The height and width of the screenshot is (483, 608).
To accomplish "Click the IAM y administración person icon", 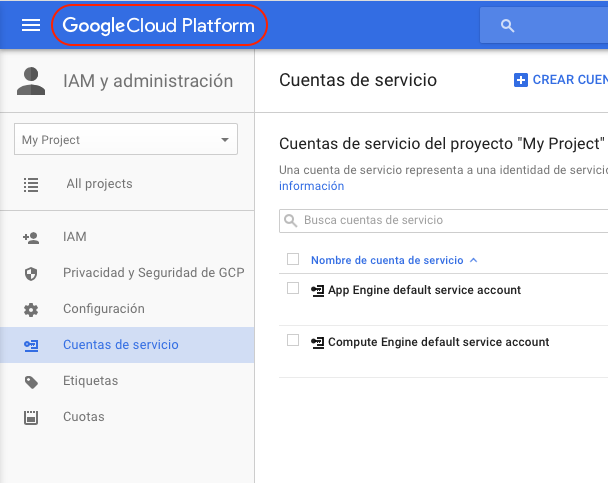I will coord(31,81).
